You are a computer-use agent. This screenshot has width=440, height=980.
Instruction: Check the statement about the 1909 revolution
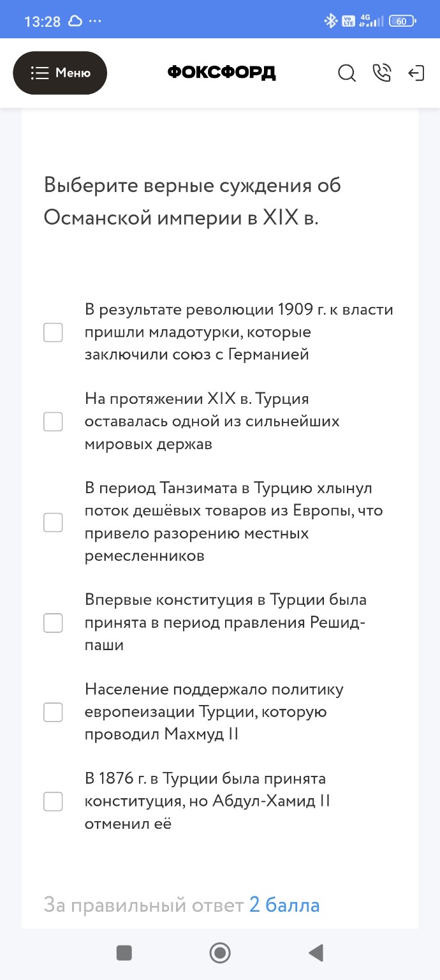tap(53, 332)
